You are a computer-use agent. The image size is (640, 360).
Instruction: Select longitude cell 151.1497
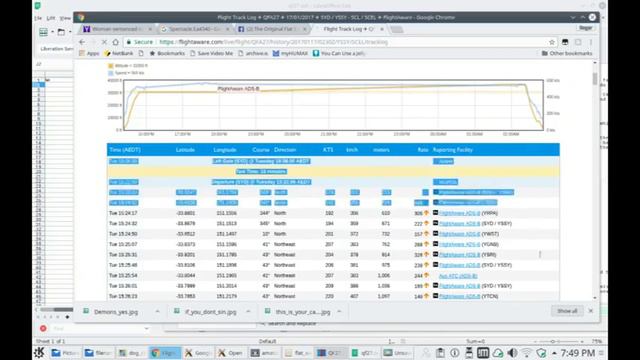tap(227, 234)
